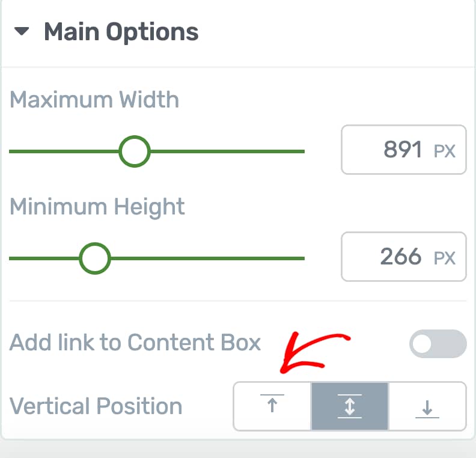Viewport: 476px width, 458px height.
Task: Click Minimum Height track left of handle
Action: coord(44,258)
